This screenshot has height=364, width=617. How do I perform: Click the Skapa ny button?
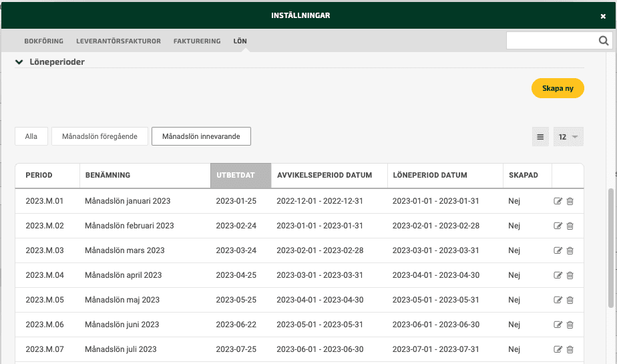coord(558,88)
